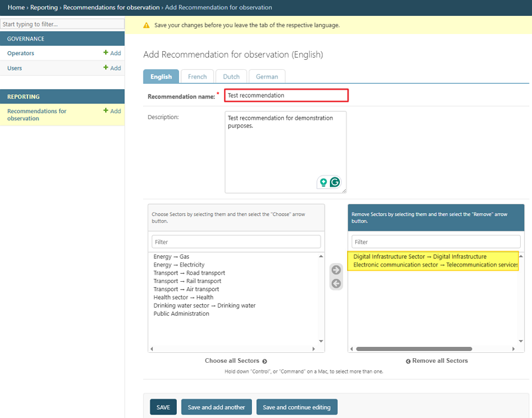Switch to the Dutch language tab
This screenshot has width=532, height=418.
pyautogui.click(x=231, y=76)
